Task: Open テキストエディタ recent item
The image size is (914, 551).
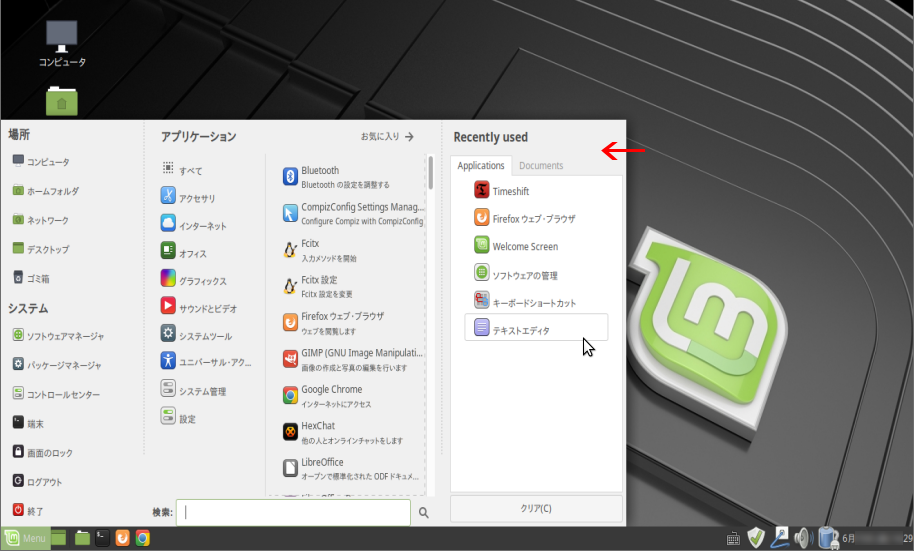Action: pos(536,327)
